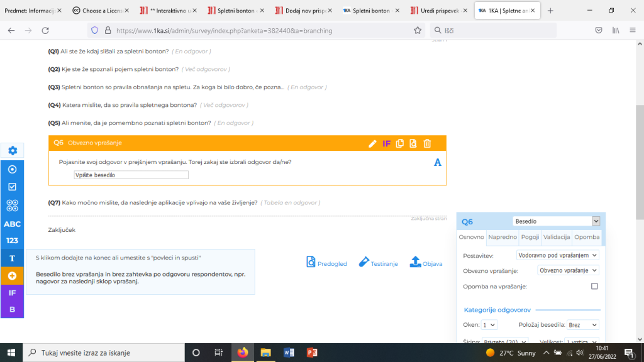Click the blue A text-type icon in Q6
Screen dimensions: 644x362
point(438,163)
